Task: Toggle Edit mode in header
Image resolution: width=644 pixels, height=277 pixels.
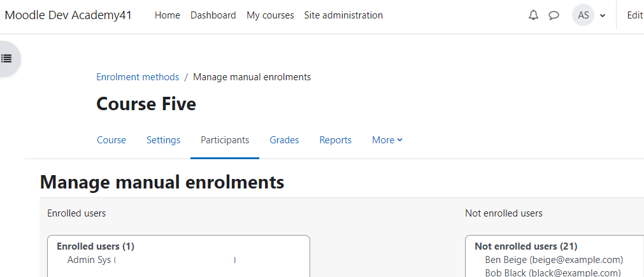Action: click(x=635, y=15)
